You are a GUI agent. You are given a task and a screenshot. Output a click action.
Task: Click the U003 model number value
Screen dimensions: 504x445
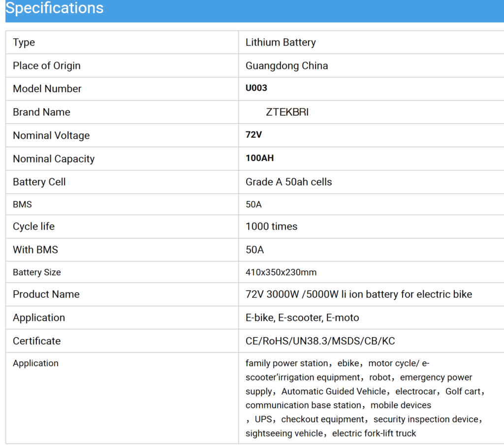click(x=256, y=89)
